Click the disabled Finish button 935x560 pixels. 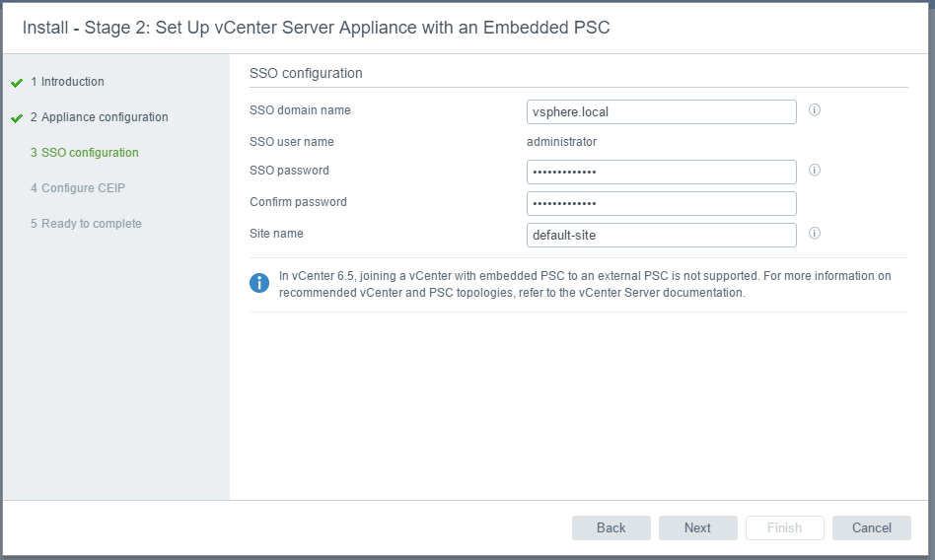tap(785, 527)
